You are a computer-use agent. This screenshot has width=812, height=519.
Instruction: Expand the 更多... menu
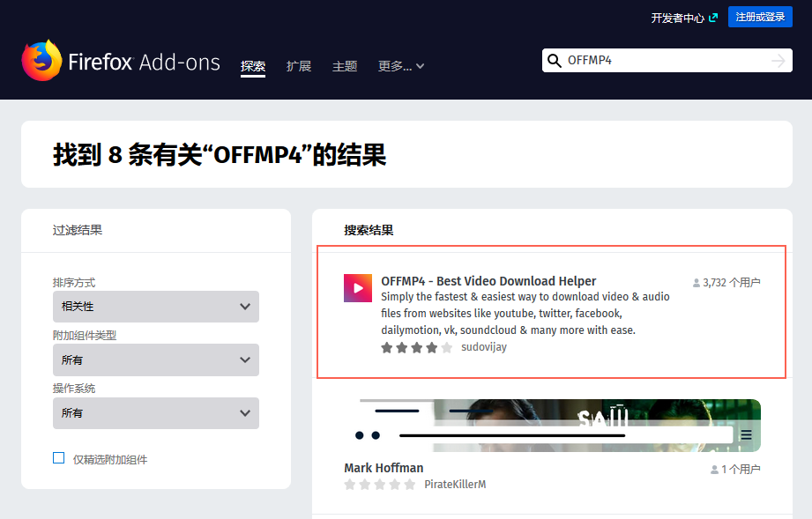click(x=401, y=66)
